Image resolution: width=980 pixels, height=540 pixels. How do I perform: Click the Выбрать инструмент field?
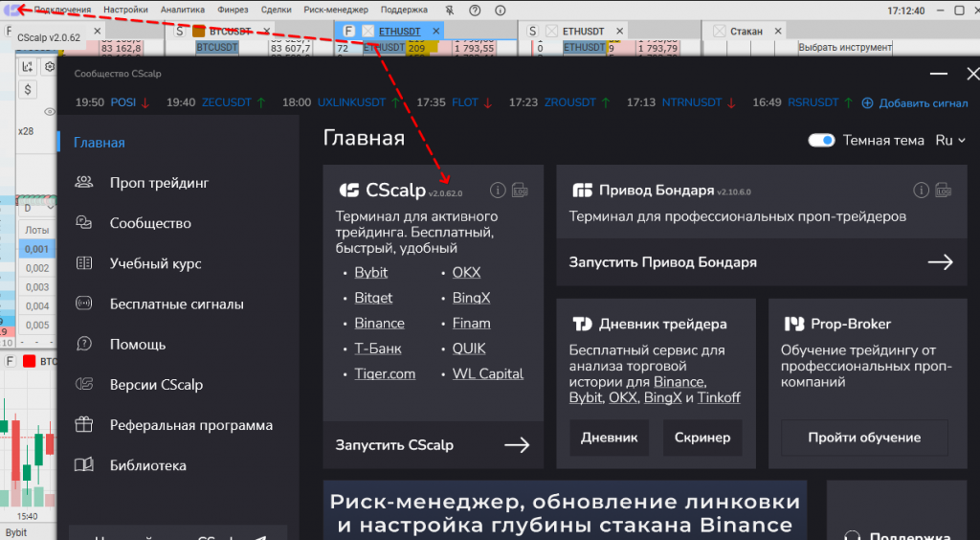(845, 48)
